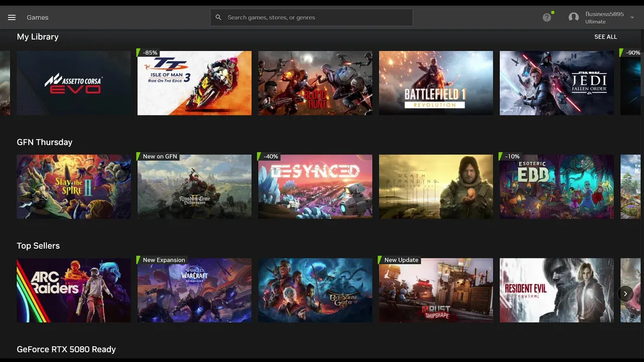Click the Ultimate membership label
This screenshot has height=362, width=644.
595,22
